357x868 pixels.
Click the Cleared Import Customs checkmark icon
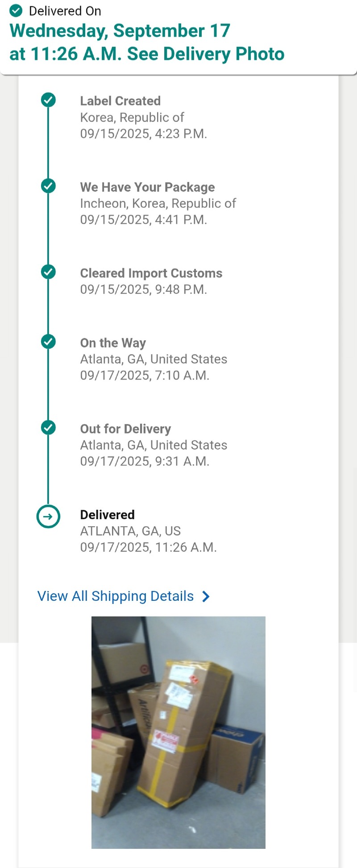pyautogui.click(x=48, y=272)
